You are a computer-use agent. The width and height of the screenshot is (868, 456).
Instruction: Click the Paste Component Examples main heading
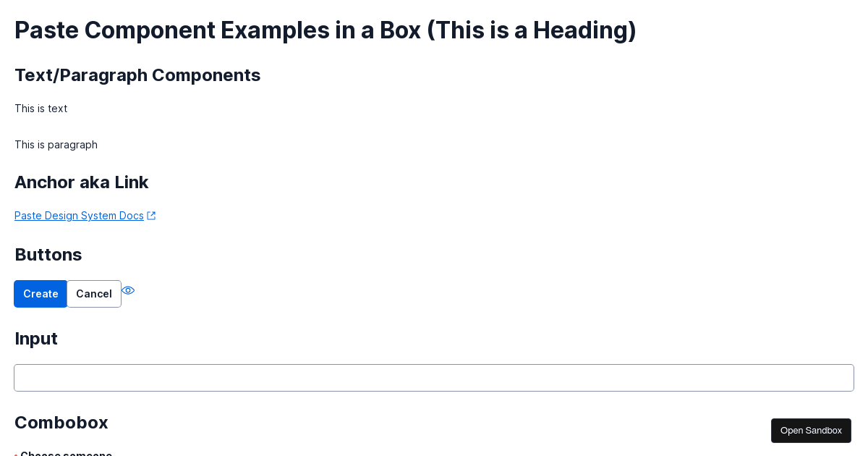pos(325,30)
